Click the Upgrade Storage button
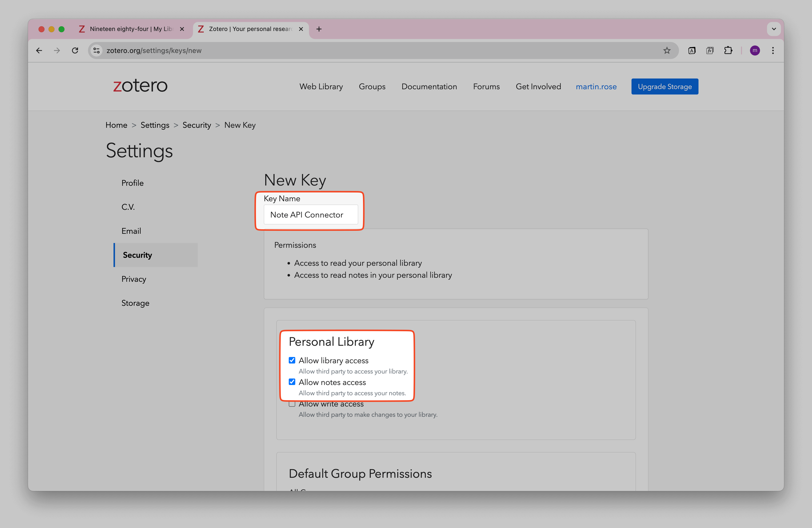Image resolution: width=812 pixels, height=528 pixels. point(664,87)
